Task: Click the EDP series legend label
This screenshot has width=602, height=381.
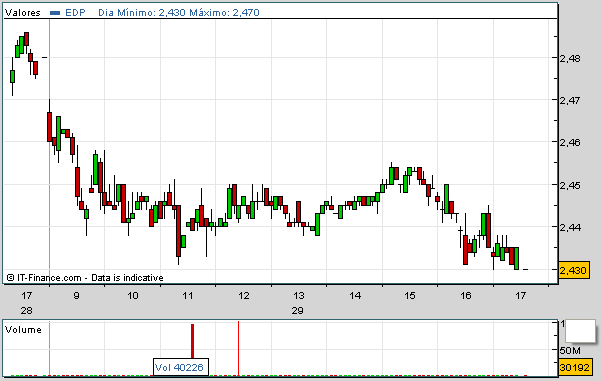Action: 75,13
